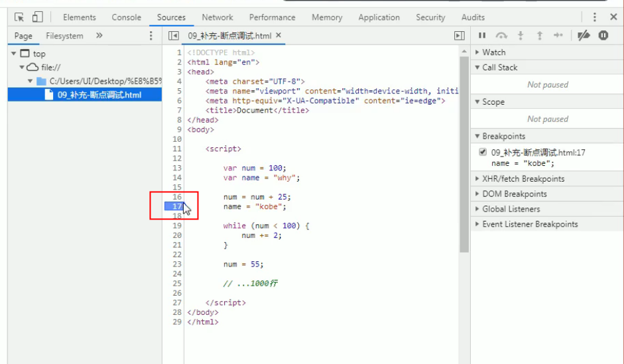Collapse the C:/Users/UI/Desktop folder node
624x364 pixels.
[x=31, y=81]
